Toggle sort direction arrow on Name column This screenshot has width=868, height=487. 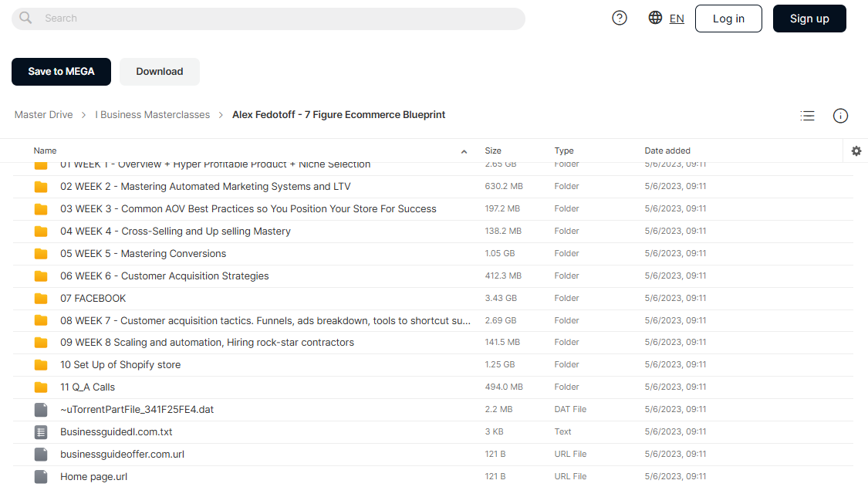(464, 151)
